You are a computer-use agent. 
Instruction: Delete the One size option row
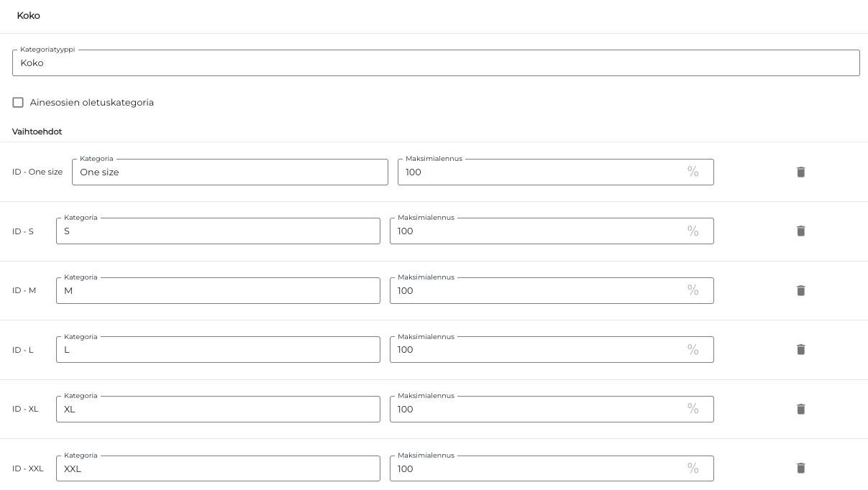pos(800,172)
